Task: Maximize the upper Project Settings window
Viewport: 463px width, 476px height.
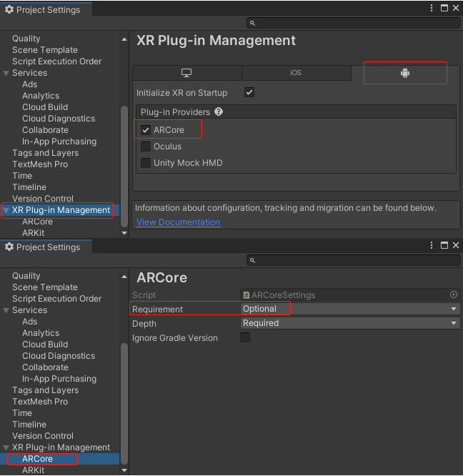Action: point(444,8)
